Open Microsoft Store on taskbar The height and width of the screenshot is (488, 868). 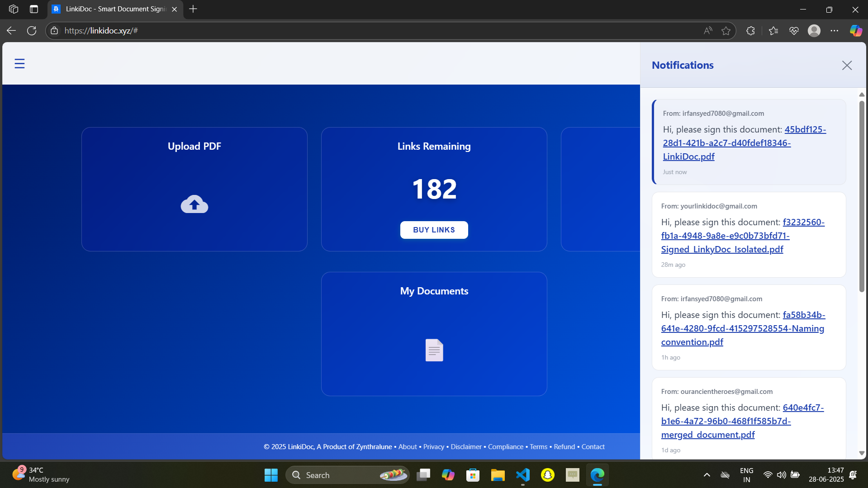473,475
